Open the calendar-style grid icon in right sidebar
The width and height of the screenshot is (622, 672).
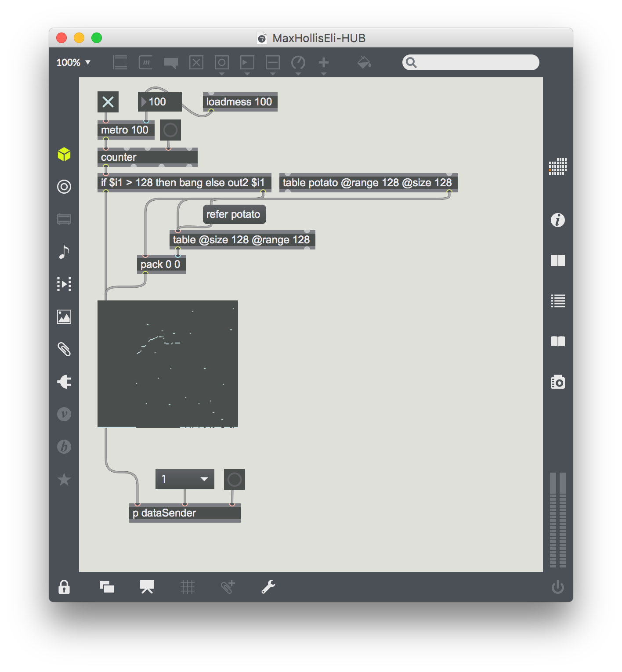click(558, 166)
